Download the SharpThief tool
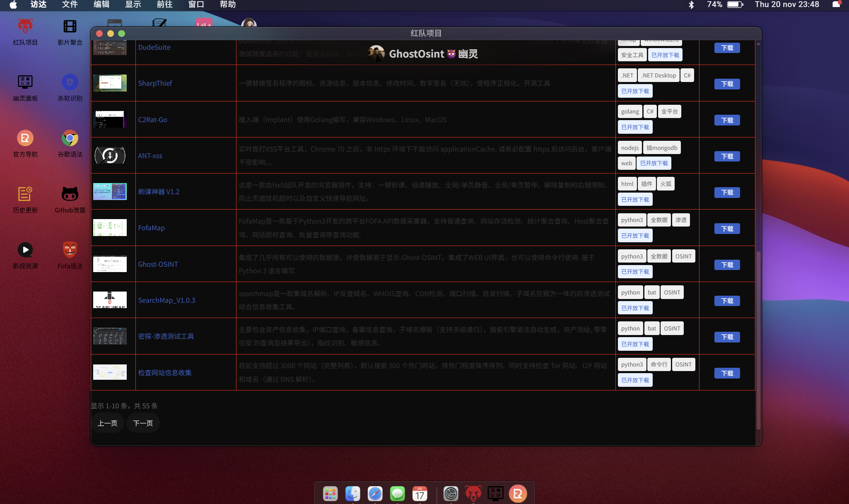This screenshot has width=849, height=504. pyautogui.click(x=727, y=84)
